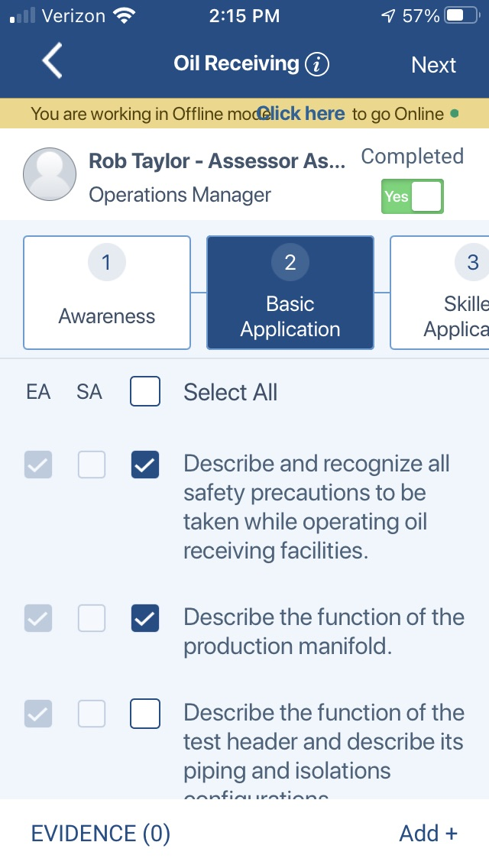489x868 pixels.
Task: Uncheck the production manifold checkbox
Action: pos(145,618)
